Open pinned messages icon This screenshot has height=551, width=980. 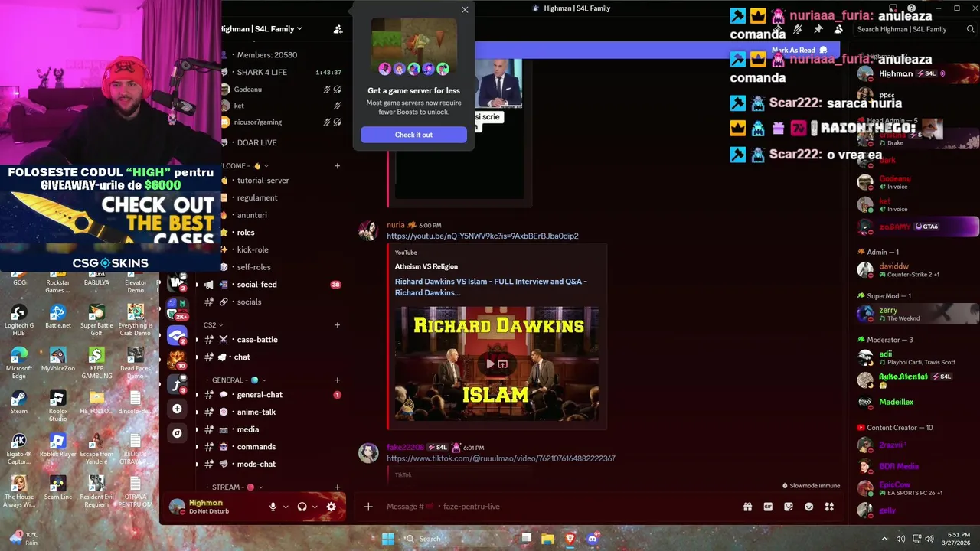(818, 29)
